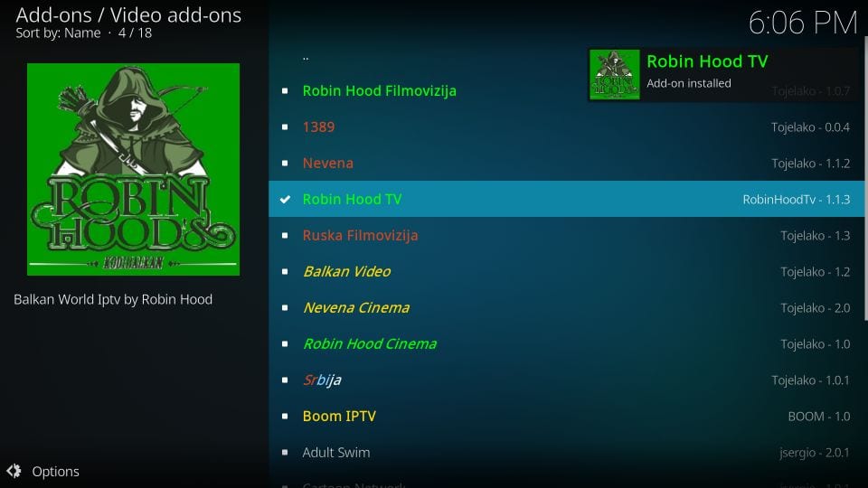Image resolution: width=868 pixels, height=488 pixels.
Task: Click the list scrollbar on the right edge
Action: (x=865, y=178)
